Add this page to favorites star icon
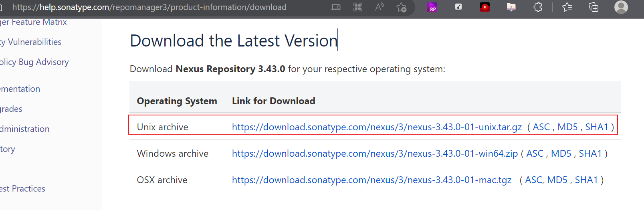Image resolution: width=644 pixels, height=210 pixels. click(x=401, y=7)
